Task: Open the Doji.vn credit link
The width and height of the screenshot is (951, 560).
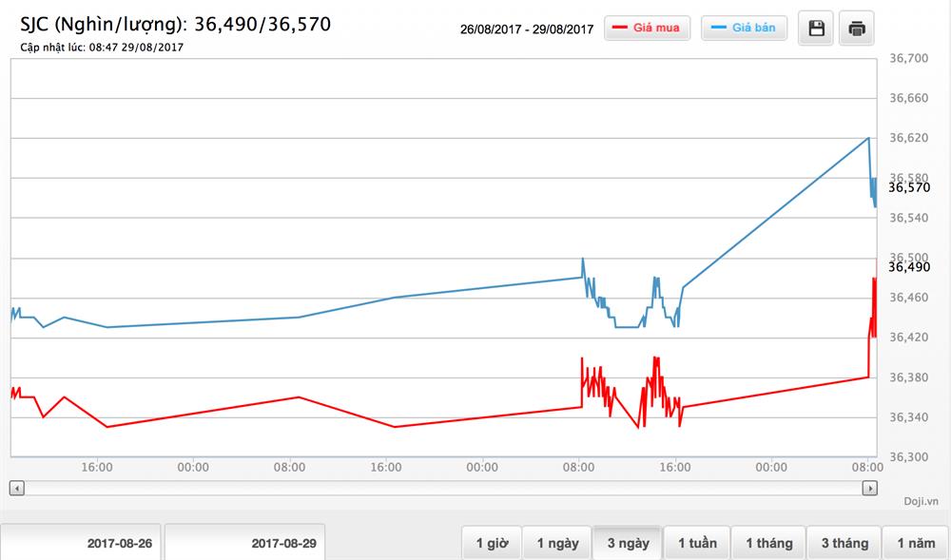Action: click(x=921, y=501)
